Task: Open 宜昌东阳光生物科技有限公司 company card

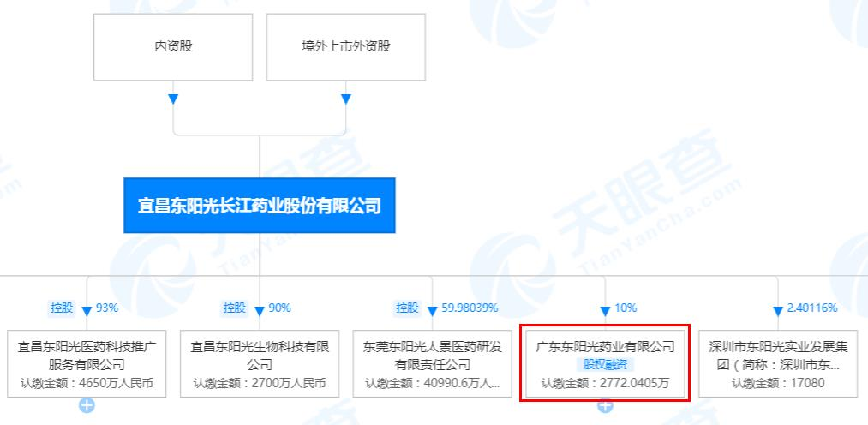Action: click(260, 363)
